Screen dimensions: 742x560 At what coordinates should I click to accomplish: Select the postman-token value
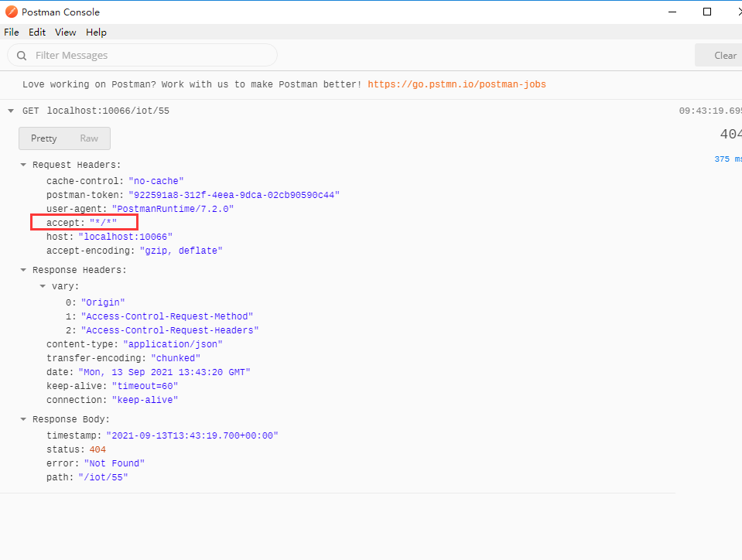point(234,195)
